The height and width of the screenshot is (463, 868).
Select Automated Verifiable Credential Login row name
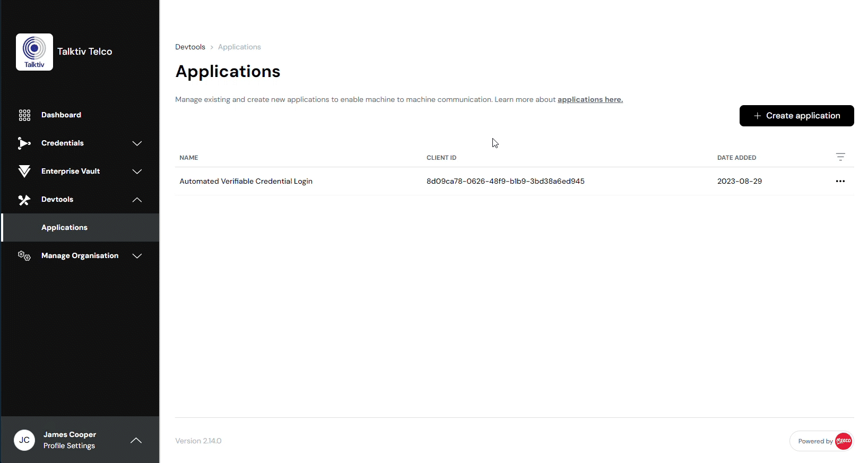tap(246, 181)
